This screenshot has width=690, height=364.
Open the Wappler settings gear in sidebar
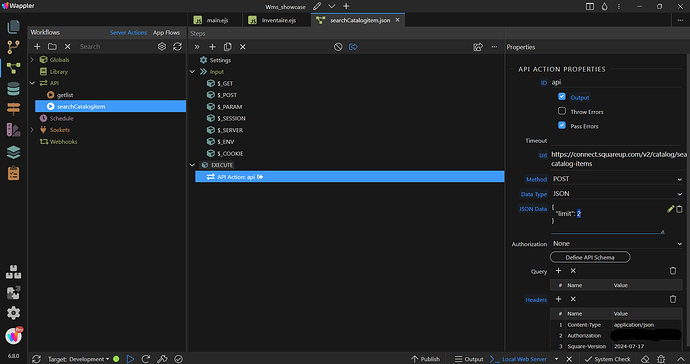point(13,313)
